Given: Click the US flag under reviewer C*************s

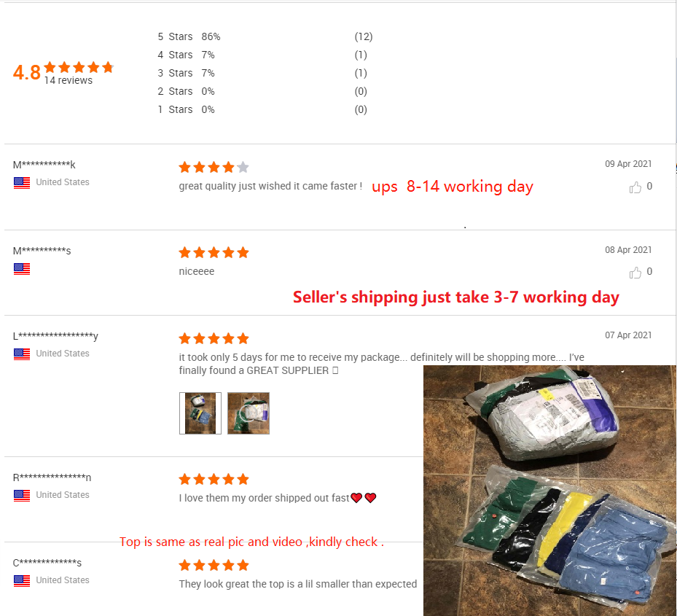Looking at the screenshot, I should (22, 581).
